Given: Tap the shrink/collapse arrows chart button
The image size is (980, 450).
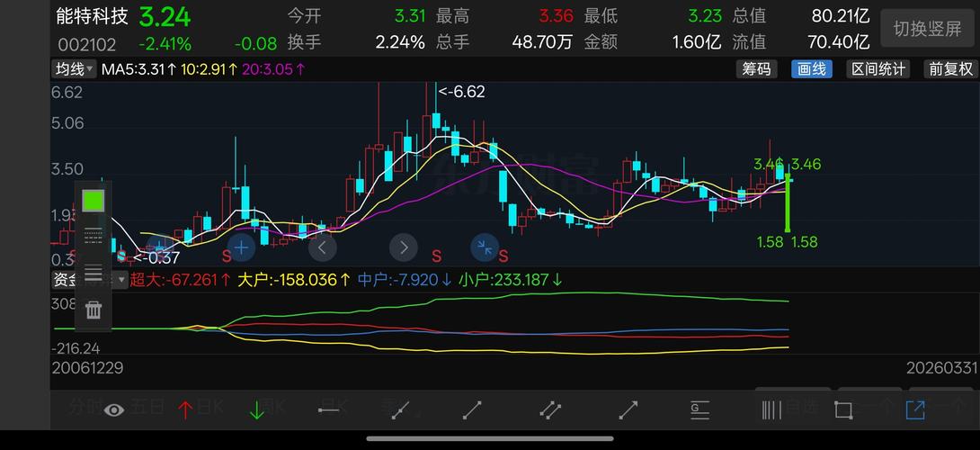Looking at the screenshot, I should [485, 247].
